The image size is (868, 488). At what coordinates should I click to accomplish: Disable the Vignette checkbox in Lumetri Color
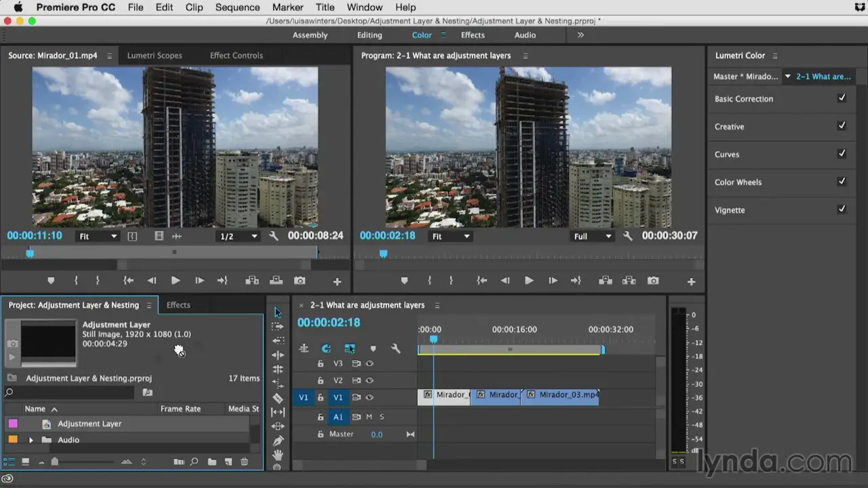[x=842, y=209]
